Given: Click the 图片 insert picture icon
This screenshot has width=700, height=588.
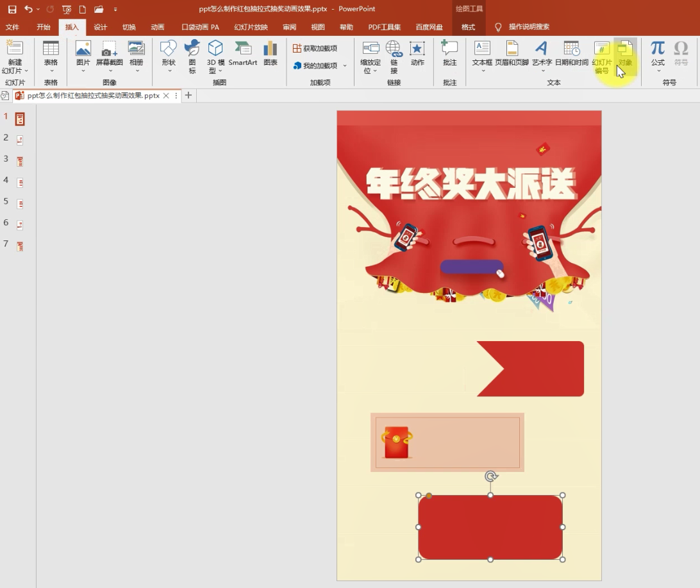Looking at the screenshot, I should (83, 48).
